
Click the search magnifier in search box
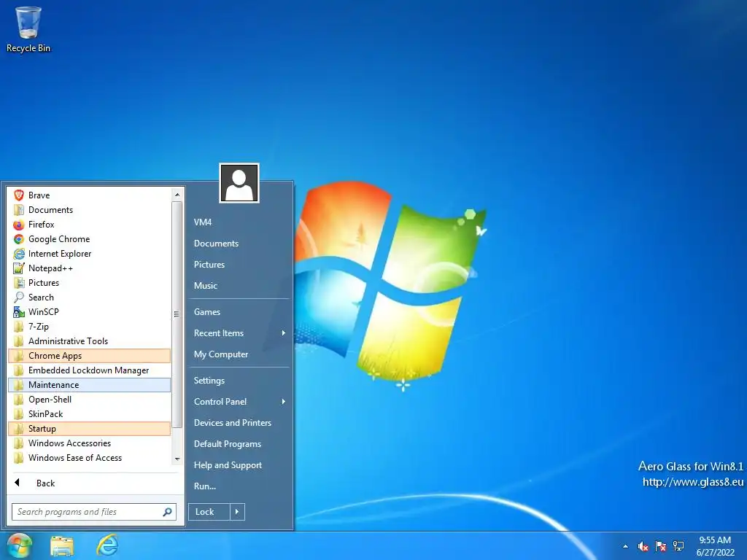[167, 512]
